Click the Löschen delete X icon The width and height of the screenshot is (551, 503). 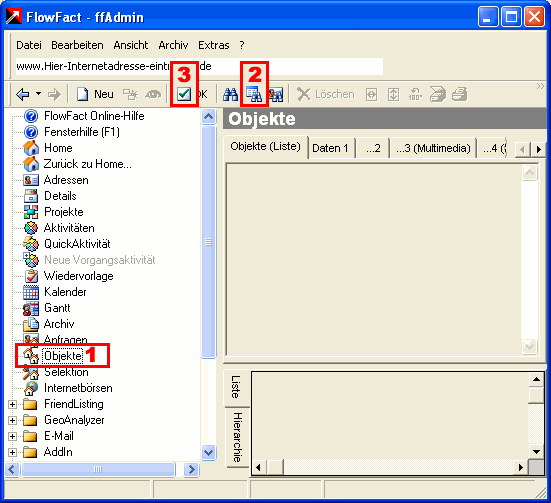click(304, 94)
